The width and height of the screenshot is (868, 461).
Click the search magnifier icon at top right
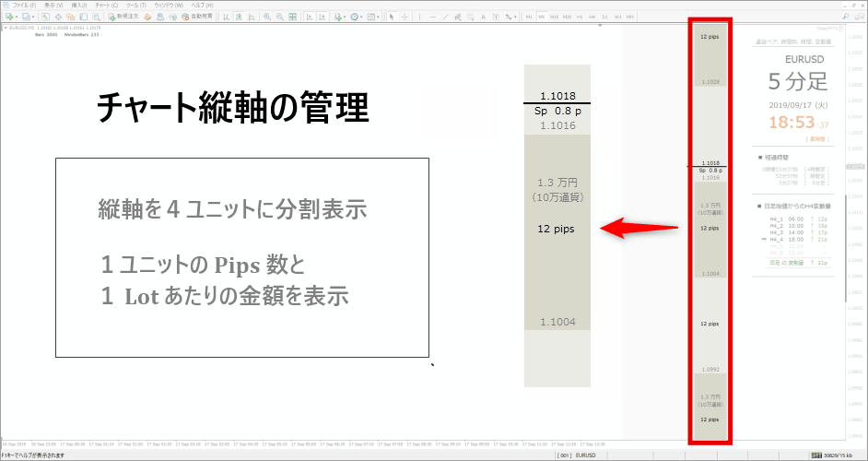pos(848,17)
